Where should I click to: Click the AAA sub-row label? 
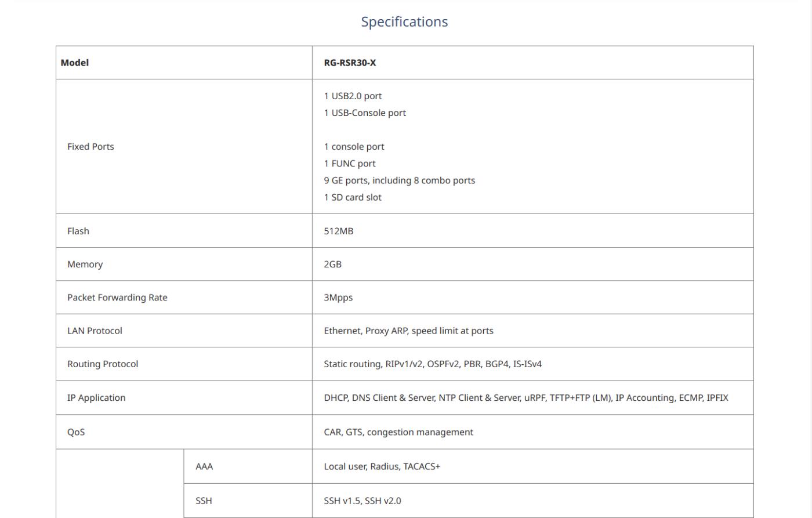[x=204, y=466]
